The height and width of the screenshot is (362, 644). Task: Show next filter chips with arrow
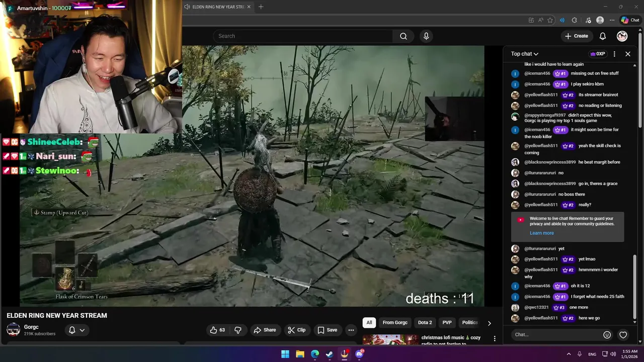click(x=489, y=323)
